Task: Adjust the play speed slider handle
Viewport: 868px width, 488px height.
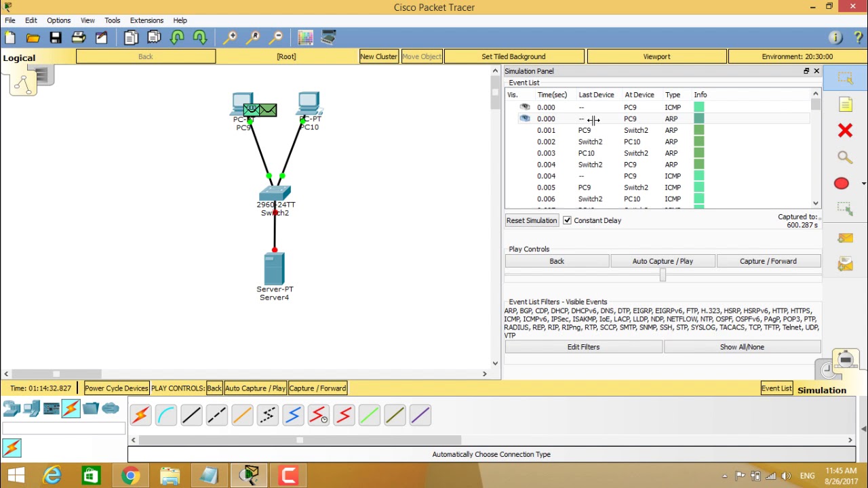Action: [663, 274]
